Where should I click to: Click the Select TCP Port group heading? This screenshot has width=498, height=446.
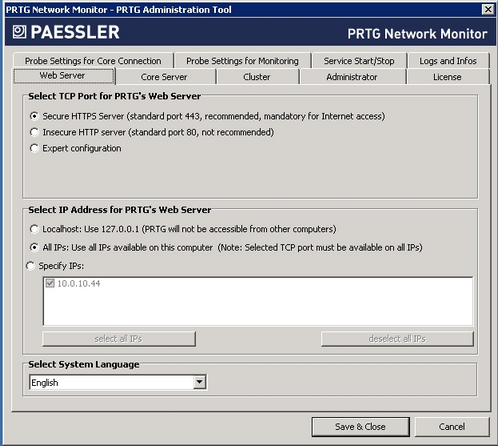pos(114,96)
